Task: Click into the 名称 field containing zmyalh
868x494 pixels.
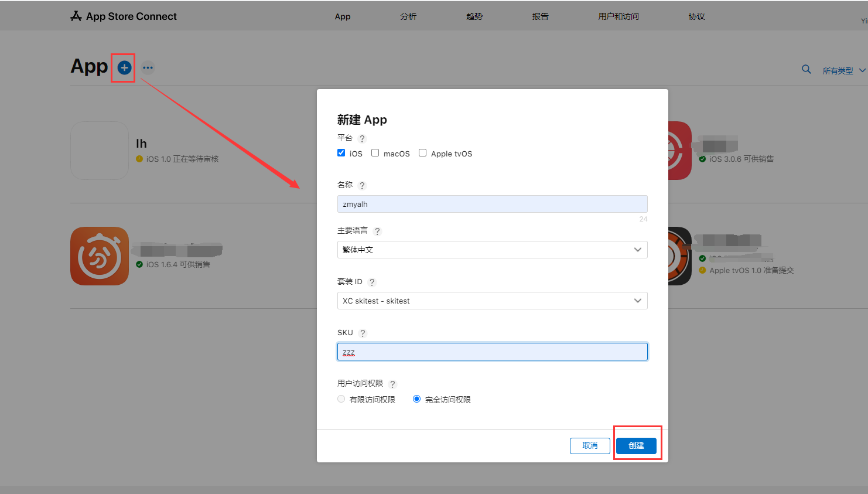Action: pos(493,204)
